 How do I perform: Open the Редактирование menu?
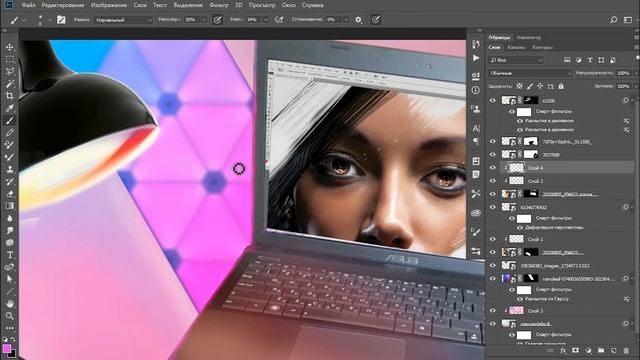pos(63,5)
